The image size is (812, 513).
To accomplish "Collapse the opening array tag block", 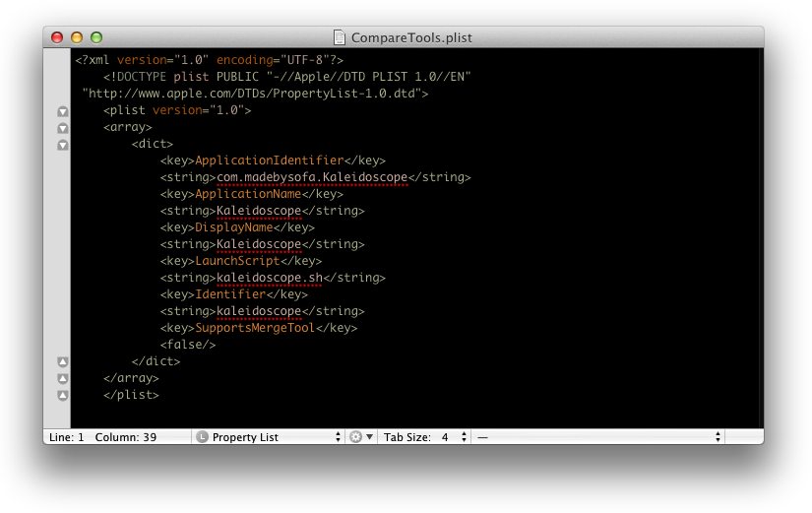I will (63, 128).
